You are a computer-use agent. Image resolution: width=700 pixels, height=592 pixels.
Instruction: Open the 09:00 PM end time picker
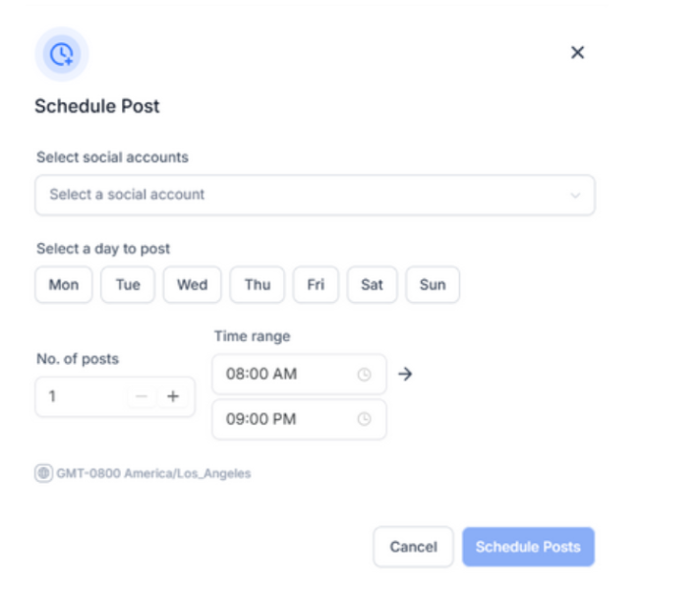[285, 419]
